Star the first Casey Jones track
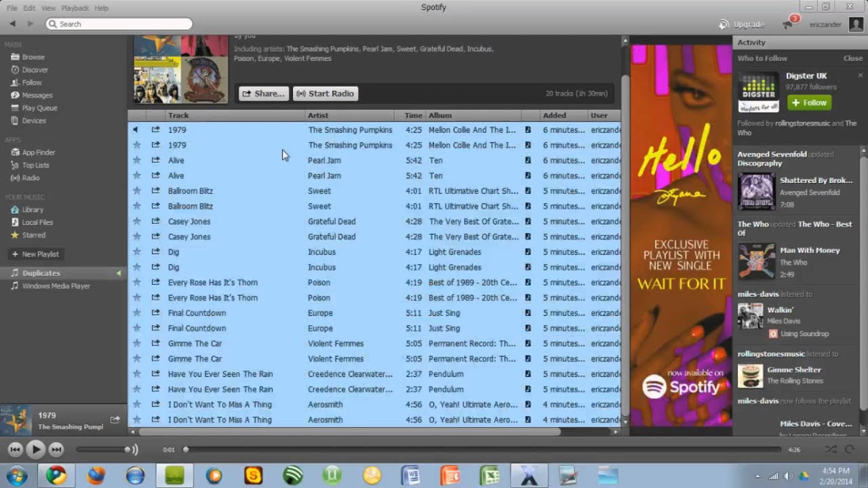 pyautogui.click(x=136, y=221)
